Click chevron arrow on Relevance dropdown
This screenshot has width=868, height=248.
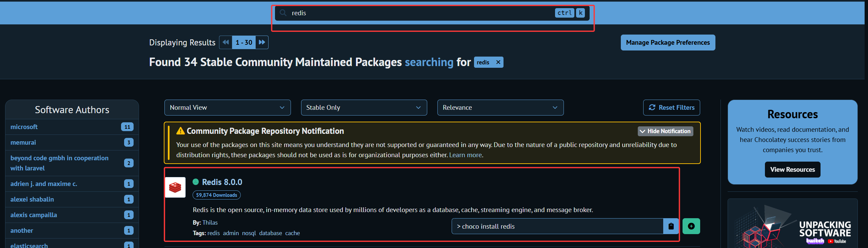(555, 108)
